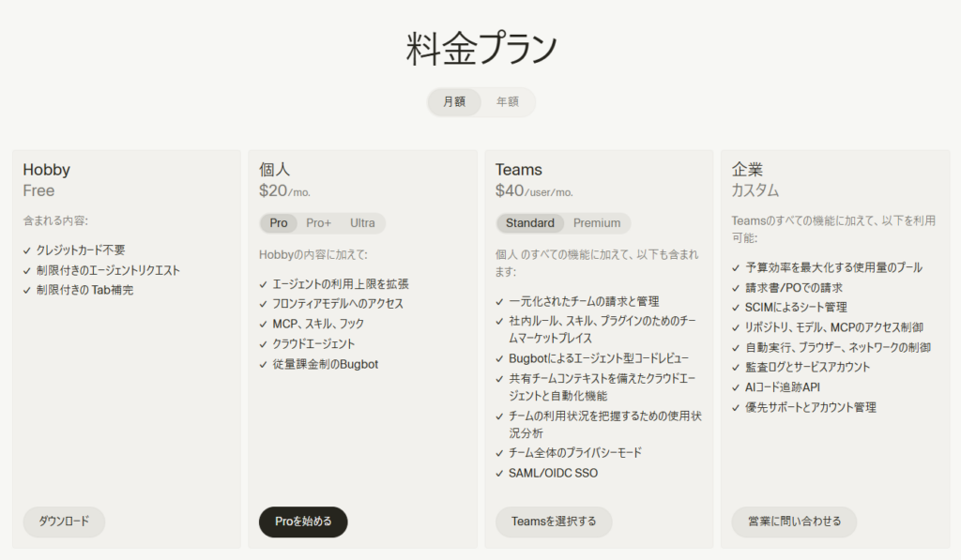The image size is (961, 560).
Task: Click the 料金プラン page heading
Action: (x=481, y=49)
